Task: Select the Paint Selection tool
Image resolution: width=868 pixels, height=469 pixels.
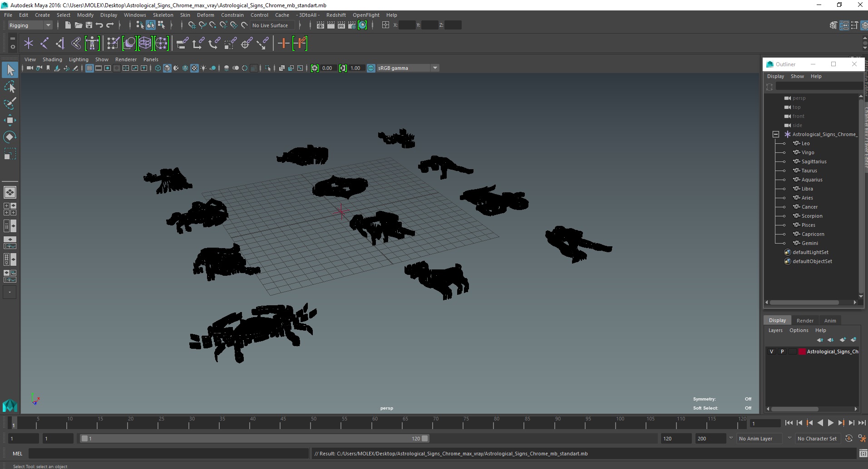Action: click(x=10, y=103)
